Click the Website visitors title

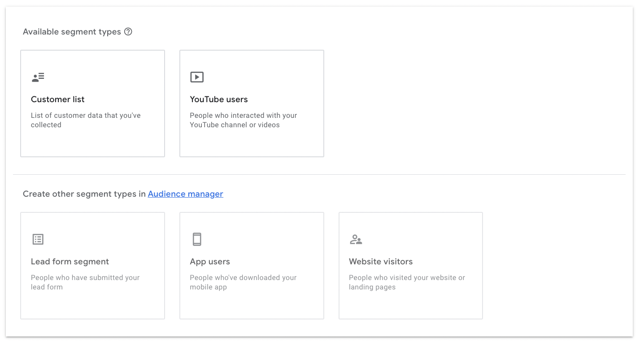pos(381,262)
